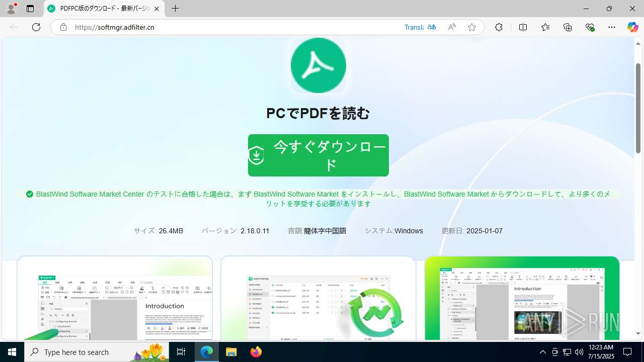Enable Read aloud in address bar
The width and height of the screenshot is (644, 362).
point(452,27)
